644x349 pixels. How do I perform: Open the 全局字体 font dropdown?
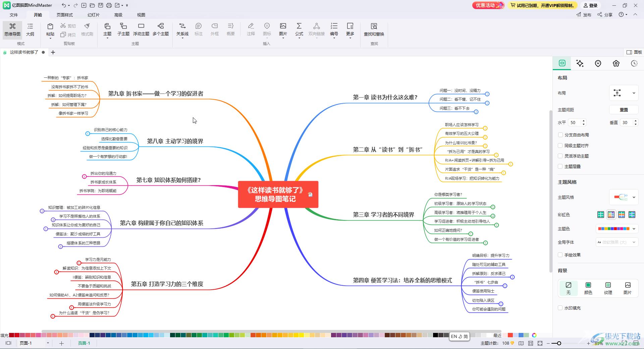(617, 242)
